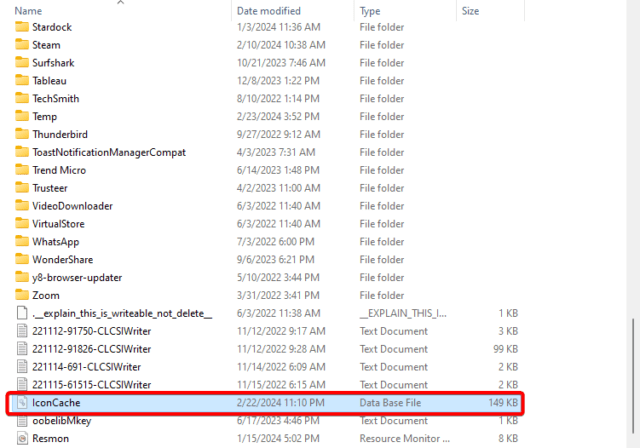Click the Trend Micro folder icon
The image size is (640, 448).
[22, 170]
